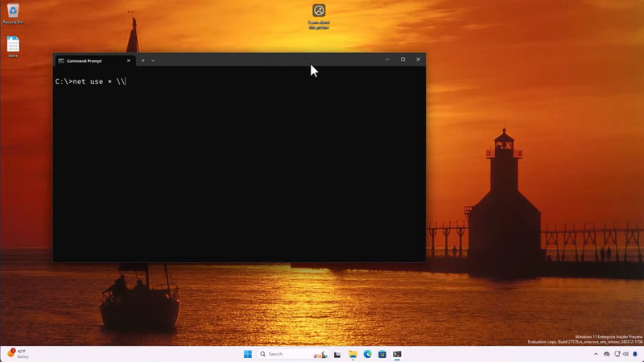
Task: Open Task View from the taskbar
Action: pyautogui.click(x=337, y=354)
